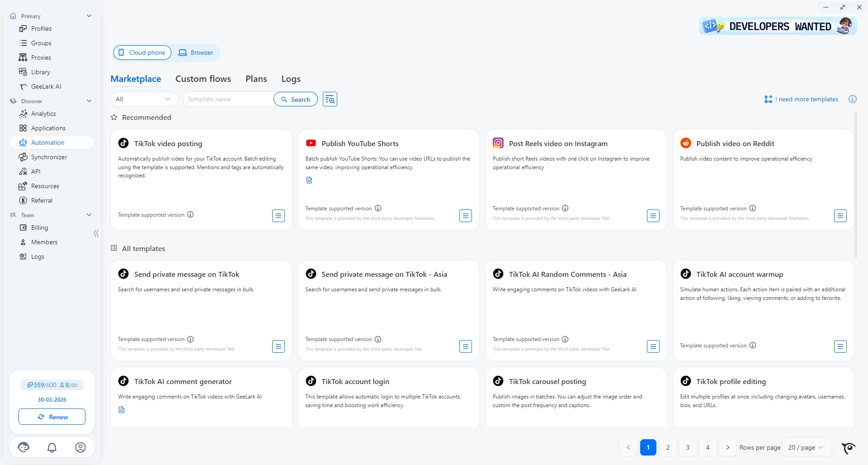Image resolution: width=868 pixels, height=465 pixels.
Task: Go to the previous page of templates
Action: click(x=628, y=447)
